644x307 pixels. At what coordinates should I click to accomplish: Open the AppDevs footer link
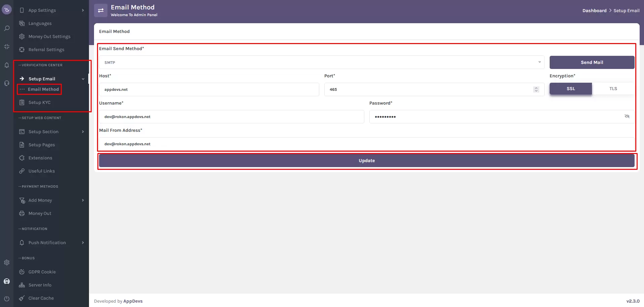point(133,301)
